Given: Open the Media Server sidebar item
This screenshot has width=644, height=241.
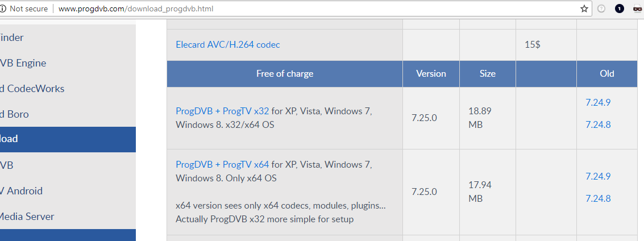Looking at the screenshot, I should [68, 217].
